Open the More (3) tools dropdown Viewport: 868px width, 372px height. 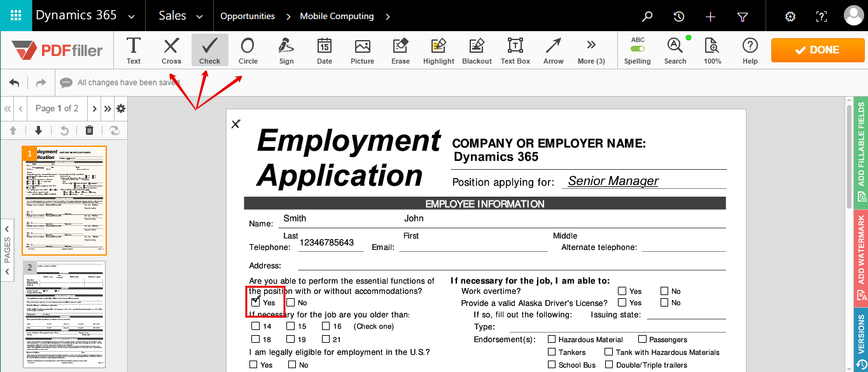pyautogui.click(x=591, y=50)
